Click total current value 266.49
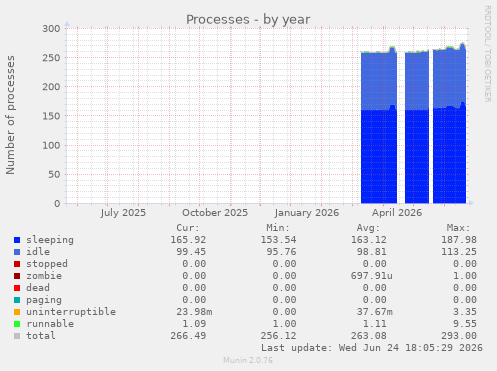 [188, 336]
